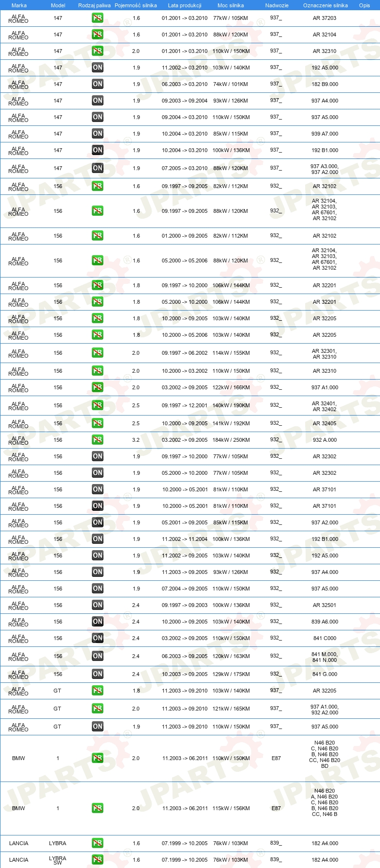Select engine code 939 A7.000
The image size is (380, 868).
325,134
